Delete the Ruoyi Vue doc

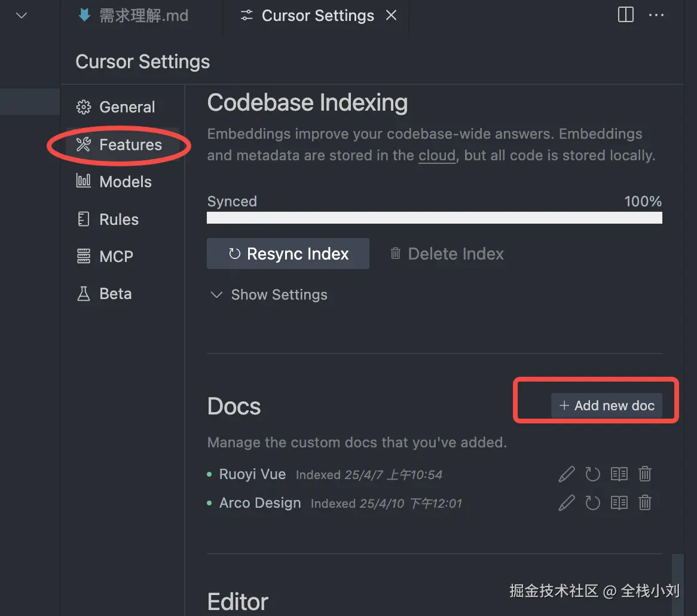point(645,474)
